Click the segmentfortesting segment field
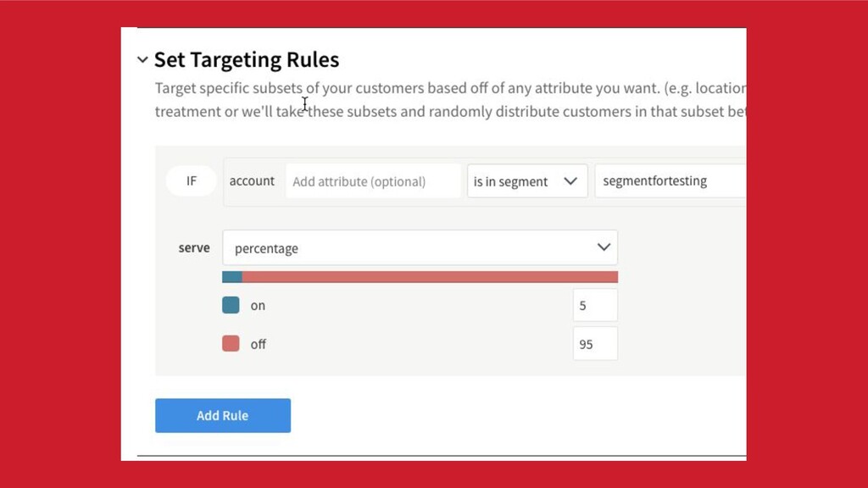 [670, 181]
